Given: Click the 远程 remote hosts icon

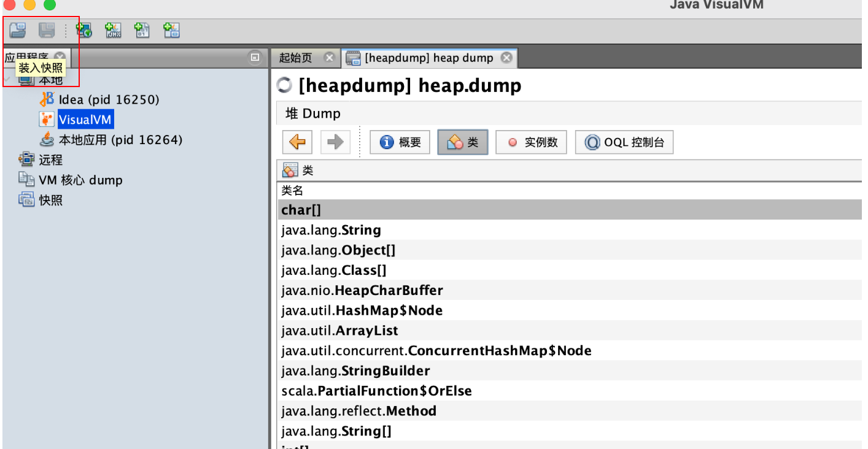Looking at the screenshot, I should (x=26, y=159).
